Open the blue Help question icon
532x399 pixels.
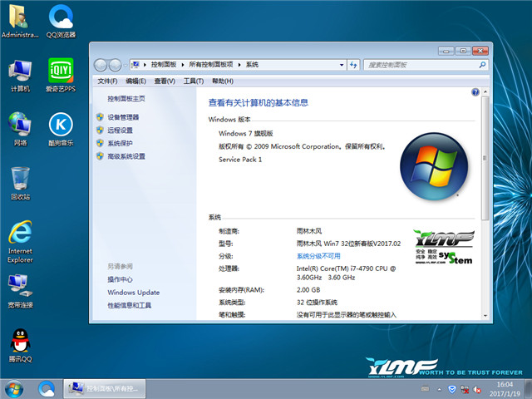[x=475, y=92]
